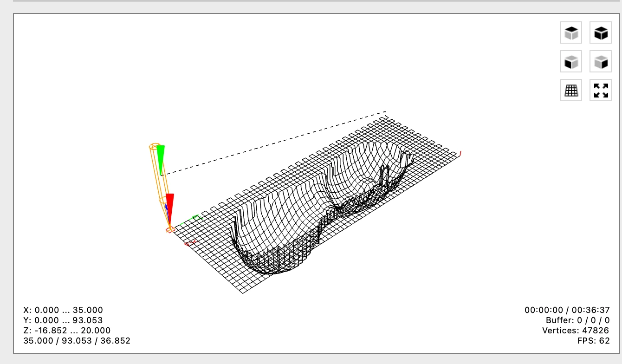Click the Y range readout 0.000 ... 93.053
The image size is (622, 364).
(63, 320)
